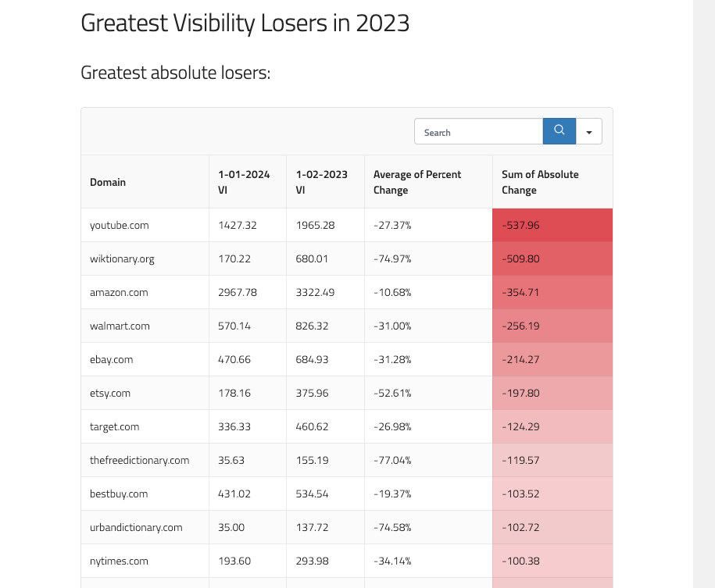Sort by Average of Percent Change header

coord(417,182)
